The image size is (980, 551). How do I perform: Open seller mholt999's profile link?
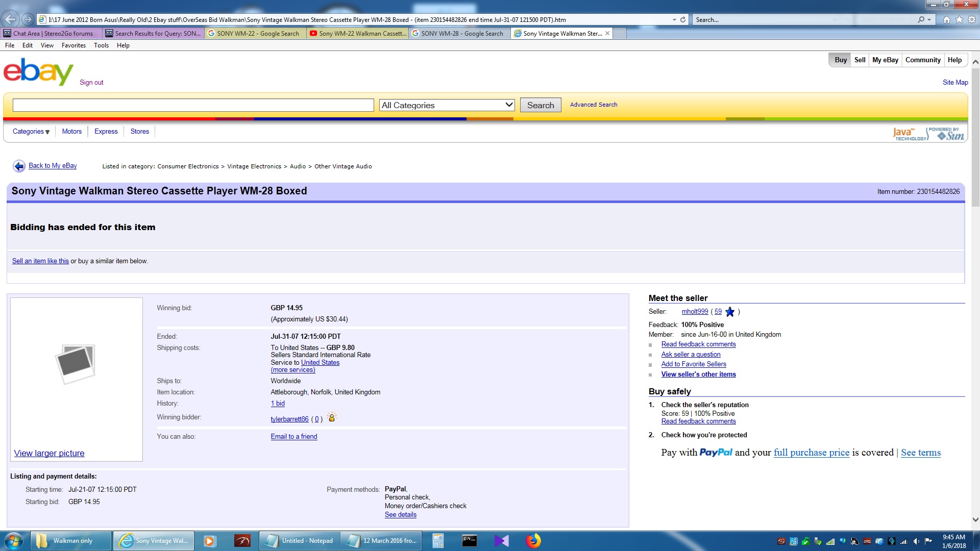695,312
